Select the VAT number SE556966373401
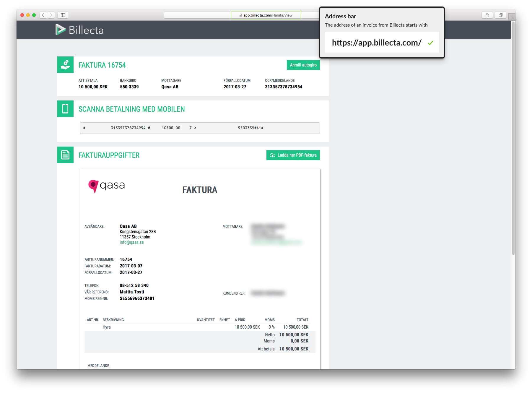Image resolution: width=532 pixels, height=393 pixels. [x=137, y=298]
